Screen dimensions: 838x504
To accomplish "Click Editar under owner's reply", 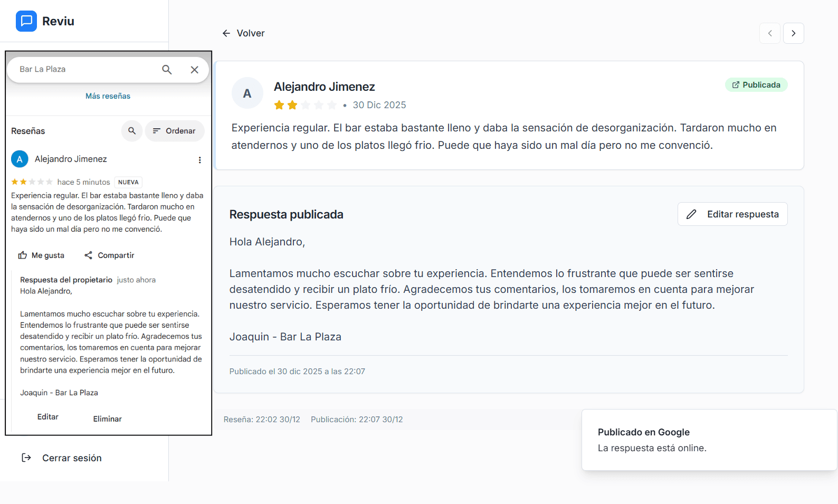I will pyautogui.click(x=47, y=417).
